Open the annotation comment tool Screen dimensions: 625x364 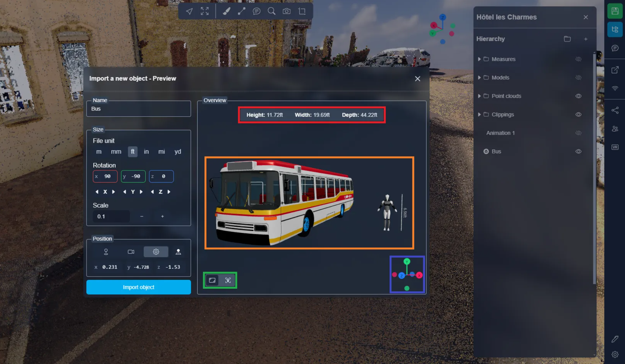click(256, 11)
